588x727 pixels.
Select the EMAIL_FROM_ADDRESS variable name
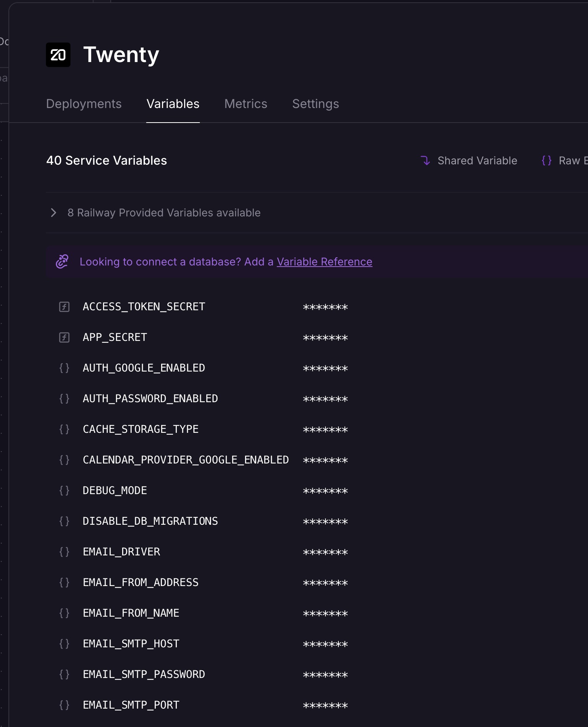(140, 583)
